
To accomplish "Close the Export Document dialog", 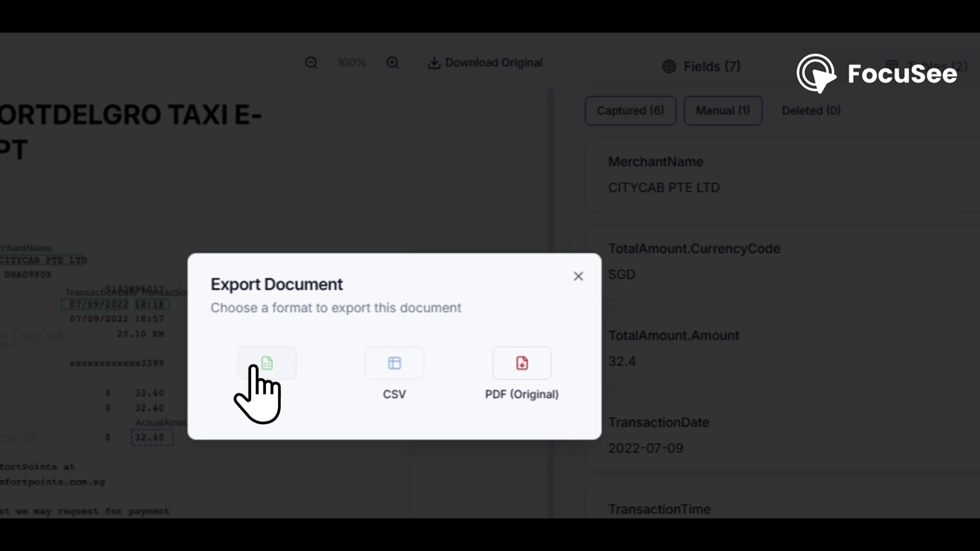I will point(578,276).
